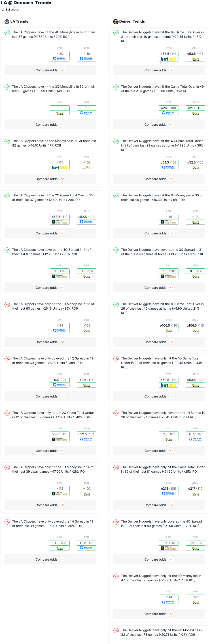
Task: Click the bet365 logo under Clippers Moneyline -115
Action: [59, 168]
